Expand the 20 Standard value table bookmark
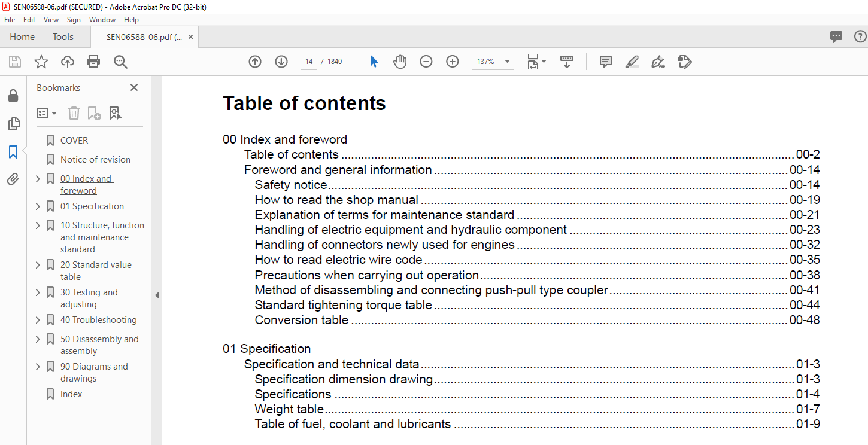This screenshot has height=445, width=868. tap(38, 265)
